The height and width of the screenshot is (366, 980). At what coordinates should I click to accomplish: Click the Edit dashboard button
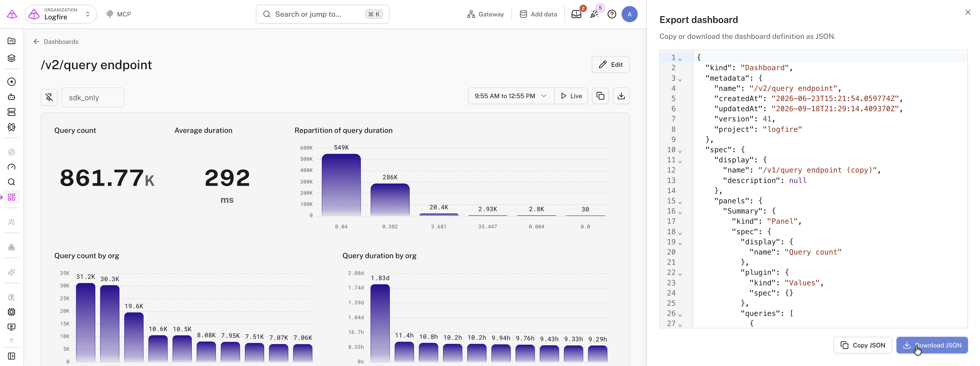tap(610, 65)
